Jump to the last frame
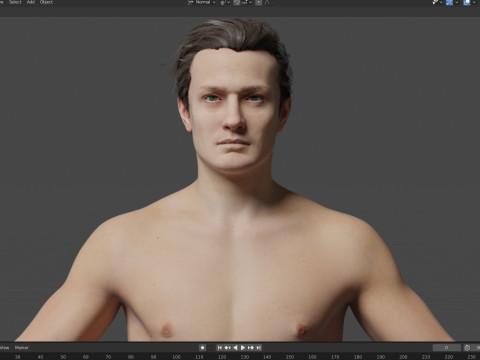The height and width of the screenshot is (360, 480). 258,348
